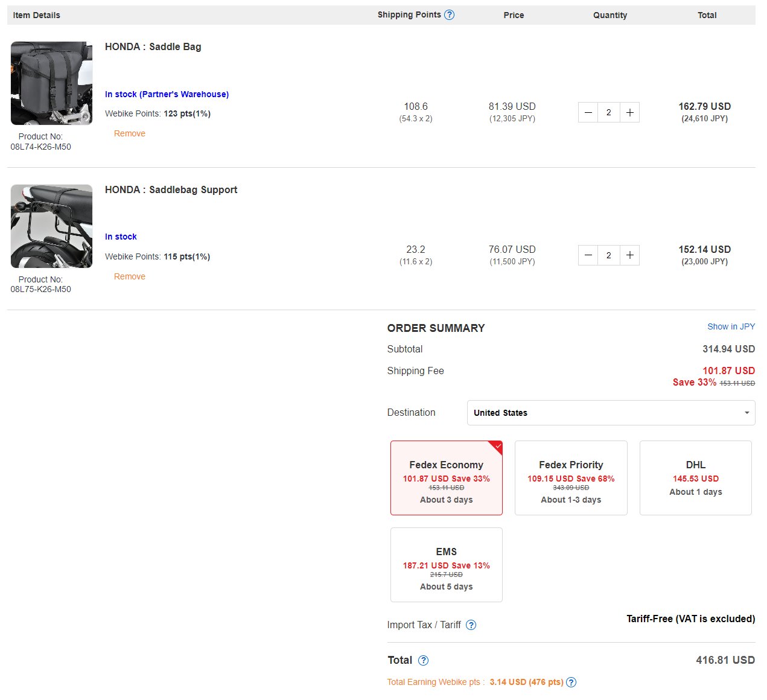Viewport: 767px width, 700px height.
Task: Choose EMS shipping option
Action: [x=447, y=565]
